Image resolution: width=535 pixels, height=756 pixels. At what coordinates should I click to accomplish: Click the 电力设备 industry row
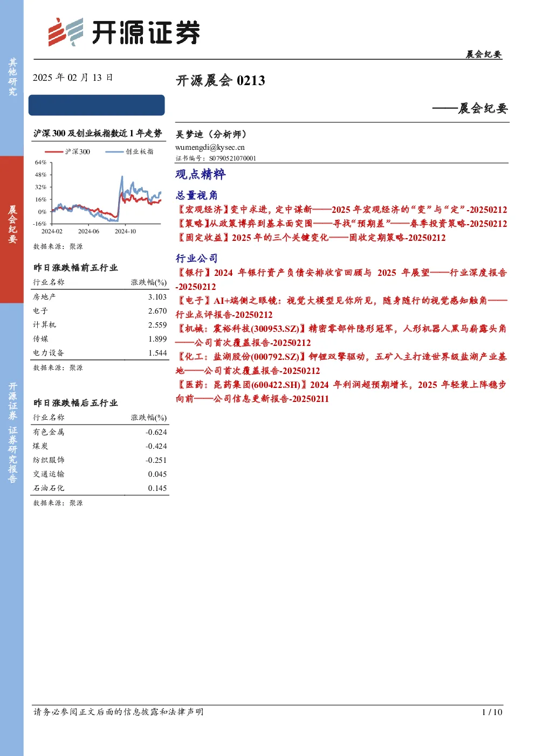click(x=100, y=353)
